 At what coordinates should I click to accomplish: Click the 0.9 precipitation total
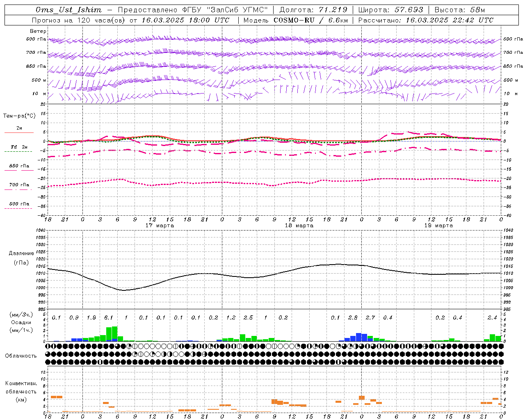(74, 318)
